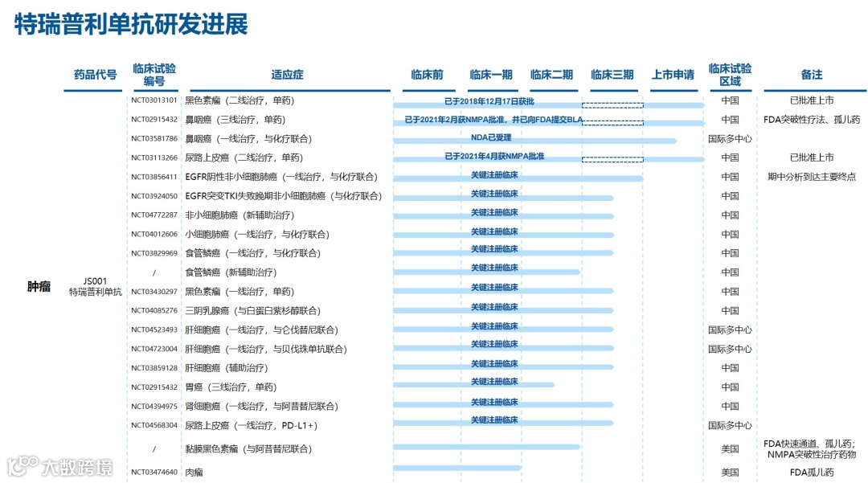Click indication 食管鳞癌（新辅助治疗）

(x=231, y=272)
